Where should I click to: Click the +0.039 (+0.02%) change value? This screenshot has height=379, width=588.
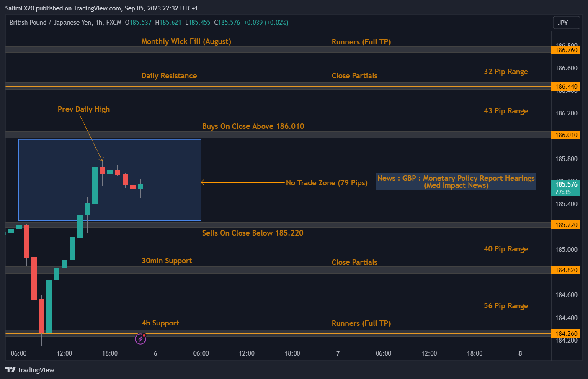point(266,23)
